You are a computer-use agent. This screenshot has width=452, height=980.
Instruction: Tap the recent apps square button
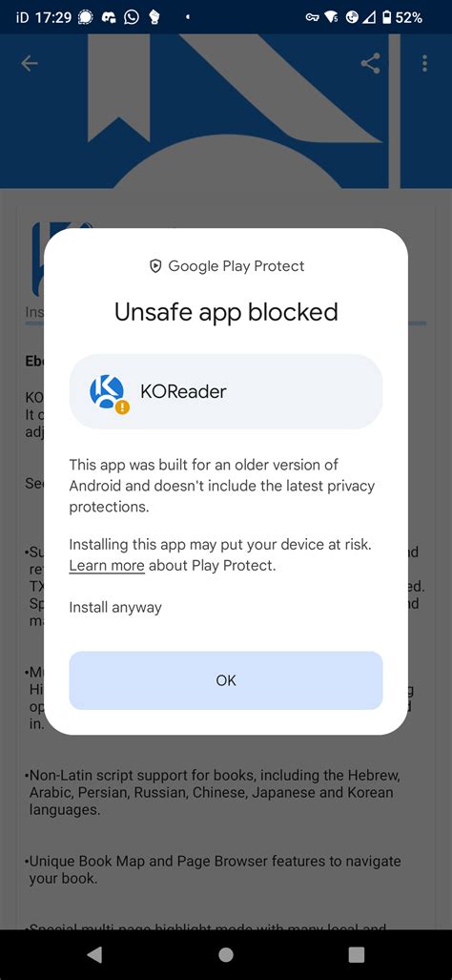coord(356,954)
